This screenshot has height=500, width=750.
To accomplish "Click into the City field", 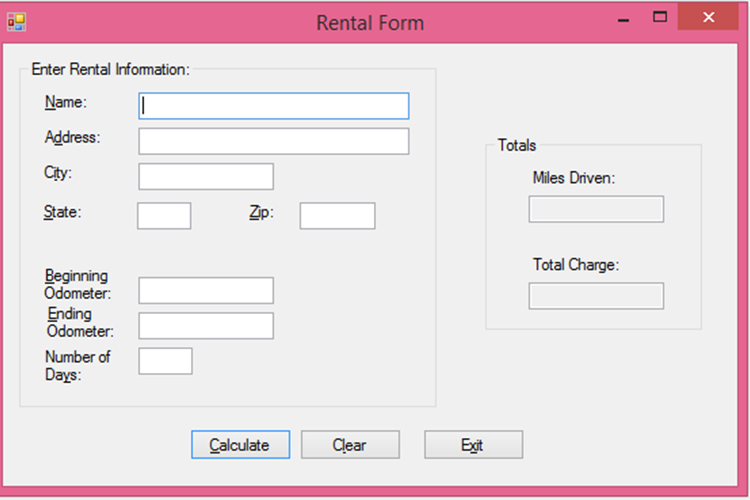I will point(206,177).
